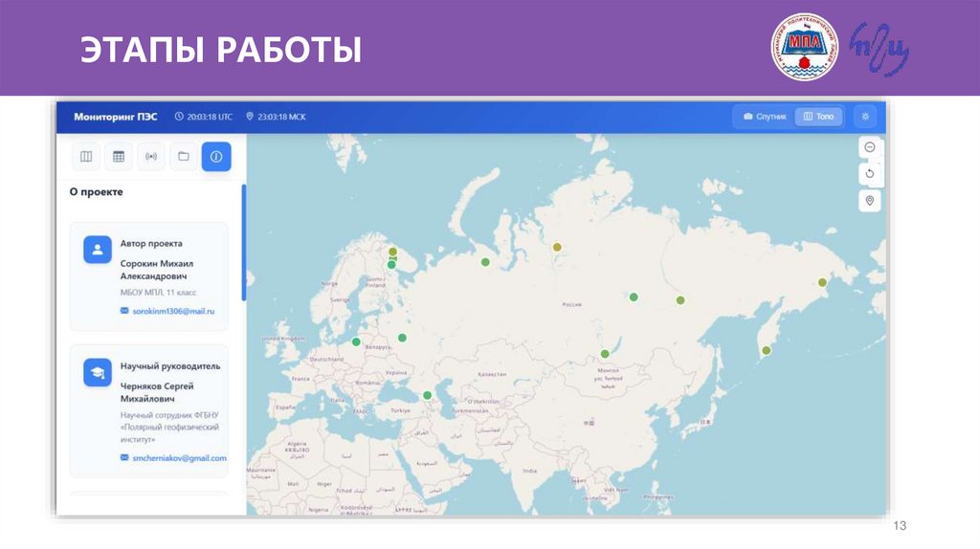Screen dimensions: 980x549
Task: Click 'МБОУ МПЛ, 11 класс' text
Action: 158,293
